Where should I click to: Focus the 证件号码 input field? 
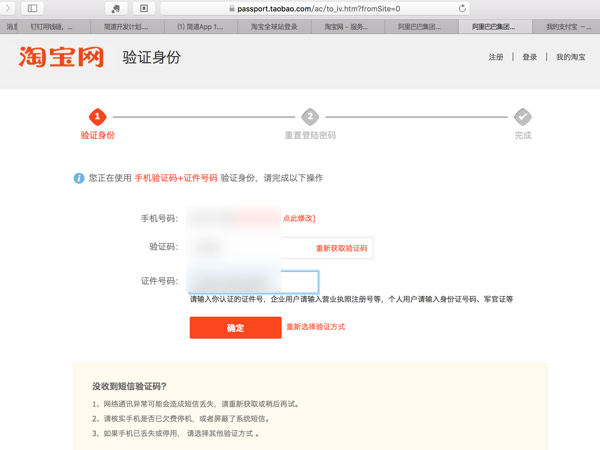click(x=254, y=282)
